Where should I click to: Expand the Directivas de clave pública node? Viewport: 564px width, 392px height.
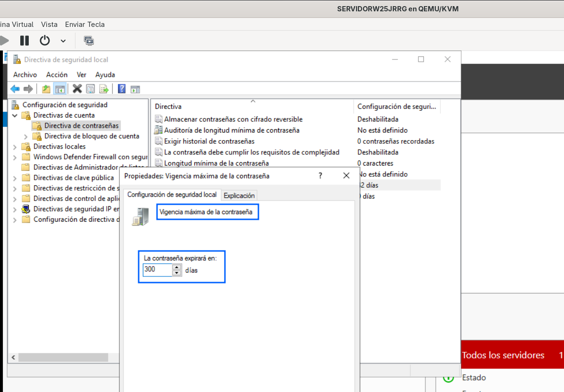click(15, 178)
